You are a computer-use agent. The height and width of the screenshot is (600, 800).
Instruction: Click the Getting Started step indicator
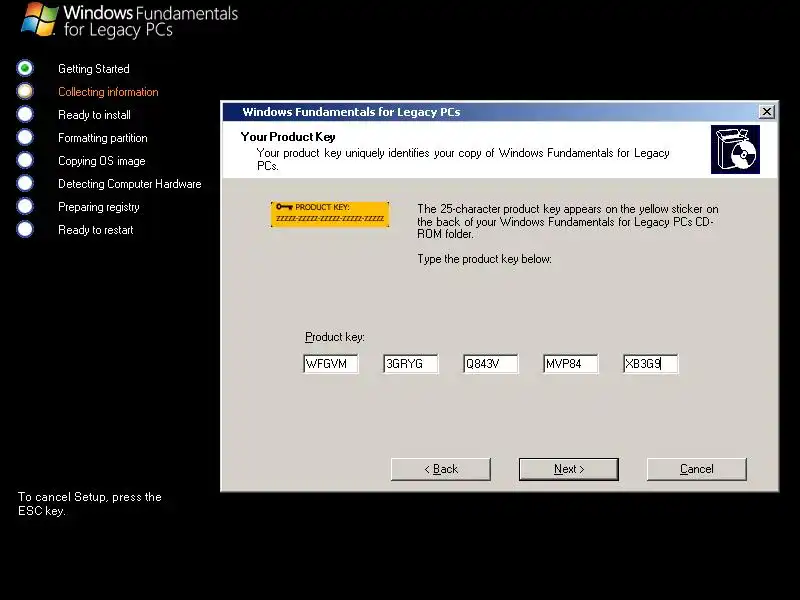24,68
